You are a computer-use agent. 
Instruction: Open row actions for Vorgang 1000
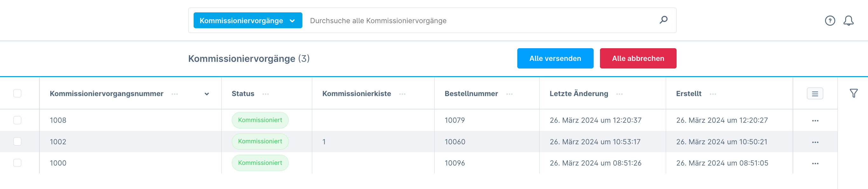pos(815,163)
